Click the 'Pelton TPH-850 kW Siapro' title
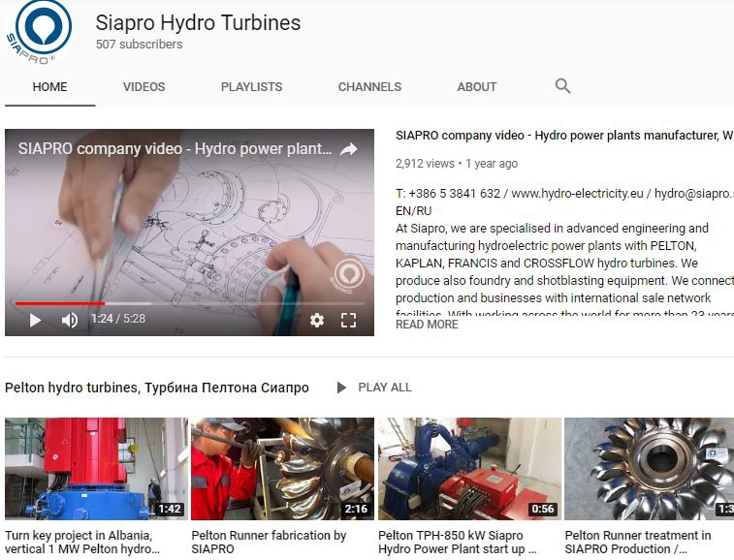The height and width of the screenshot is (560, 734). pyautogui.click(x=458, y=543)
